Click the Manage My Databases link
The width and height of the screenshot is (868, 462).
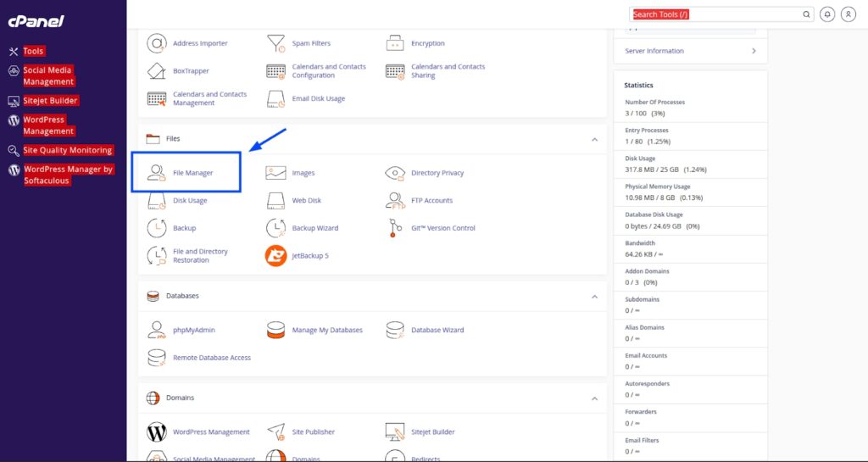[327, 331]
